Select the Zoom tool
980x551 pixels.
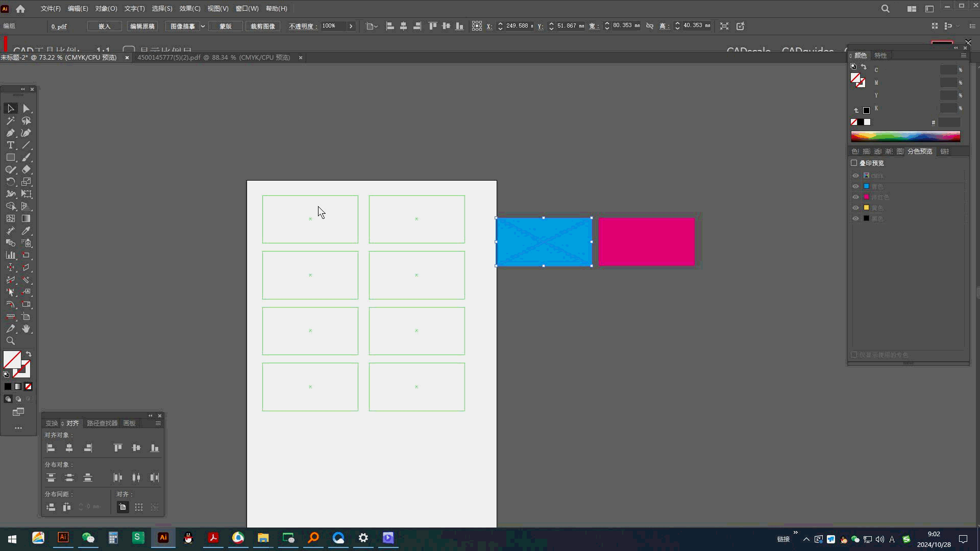(10, 341)
